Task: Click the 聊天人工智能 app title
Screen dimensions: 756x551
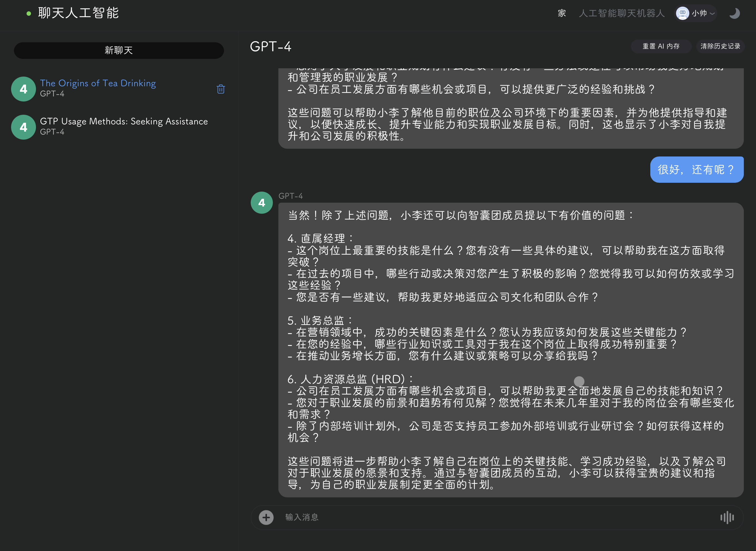Action: [78, 13]
